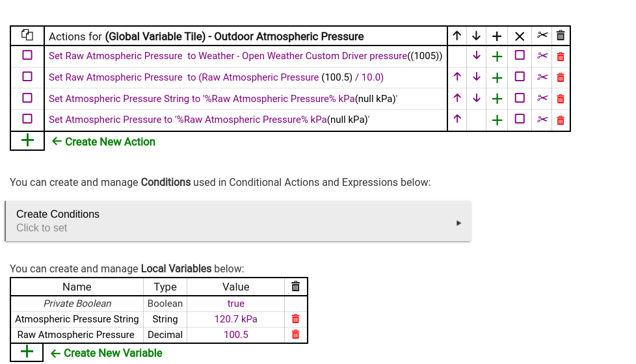Screen dimensions: 636x364
Task: Click the green plus for Create New Variable
Action: point(27,352)
